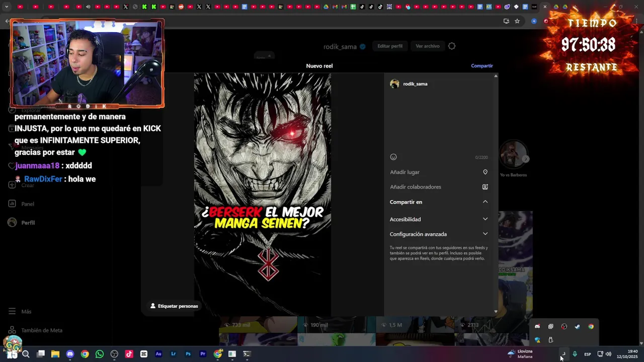Open TikTok from the taskbar
Screen dimensions: 644x362
coord(129,354)
